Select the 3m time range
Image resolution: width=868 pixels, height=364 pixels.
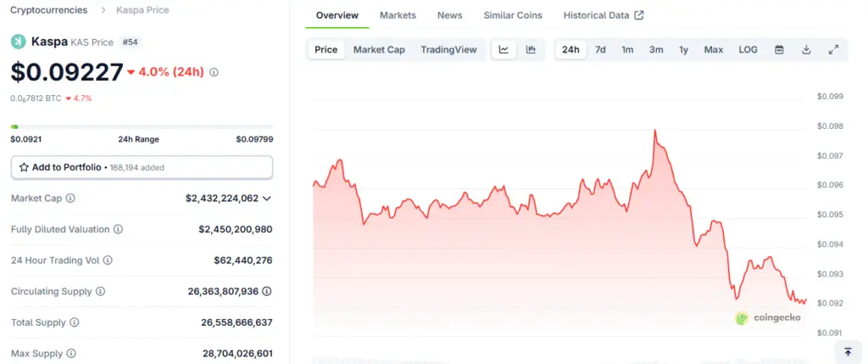[656, 49]
